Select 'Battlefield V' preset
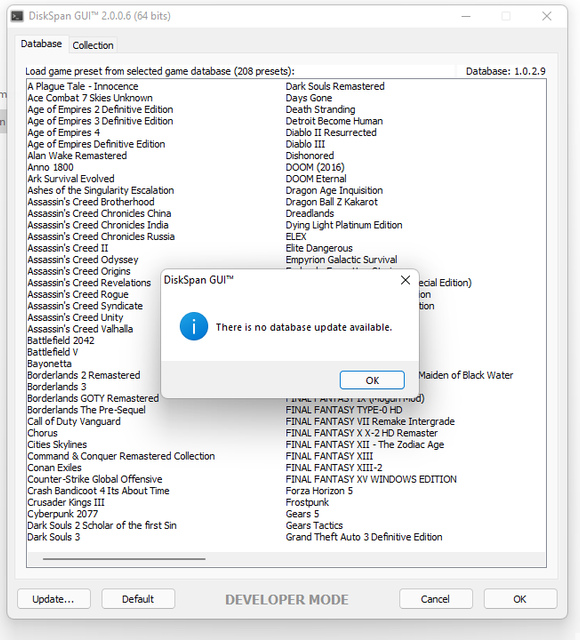580x640 pixels. pyautogui.click(x=53, y=352)
